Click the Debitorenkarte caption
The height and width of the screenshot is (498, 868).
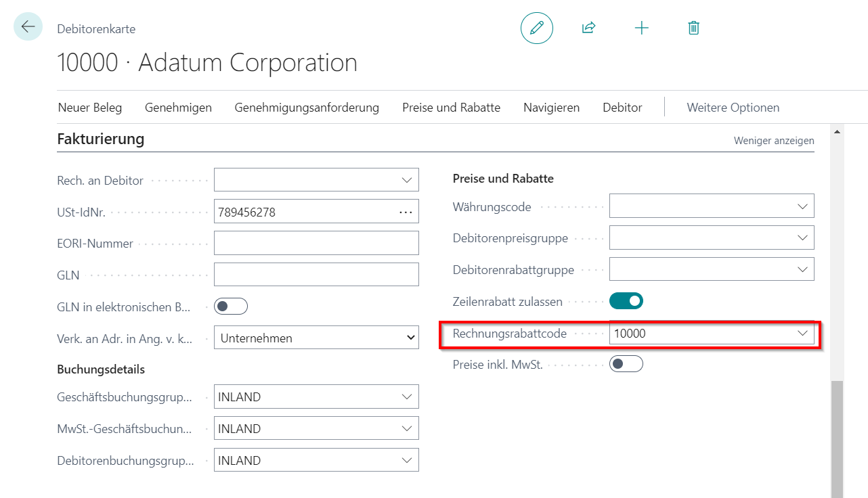pyautogui.click(x=96, y=29)
